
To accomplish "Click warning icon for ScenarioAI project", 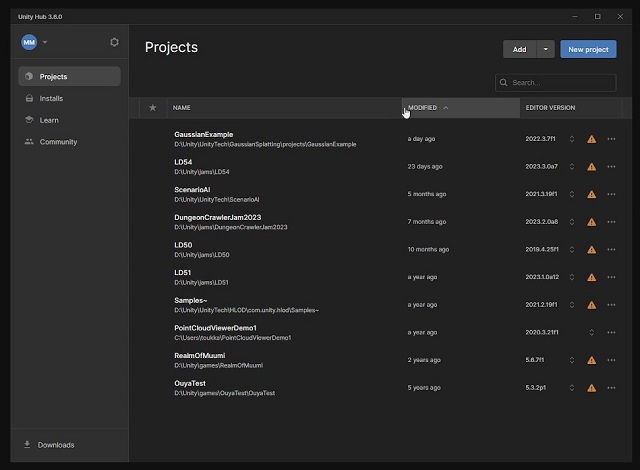I will point(592,194).
